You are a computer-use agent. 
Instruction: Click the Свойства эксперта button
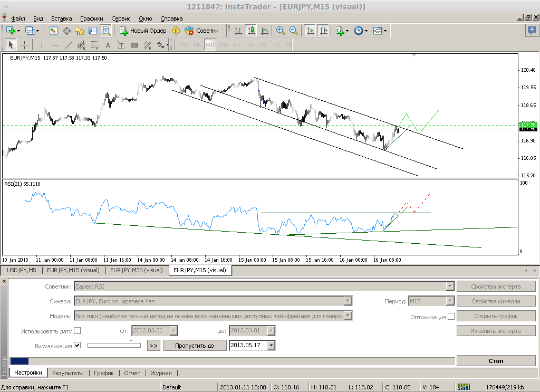click(496, 286)
